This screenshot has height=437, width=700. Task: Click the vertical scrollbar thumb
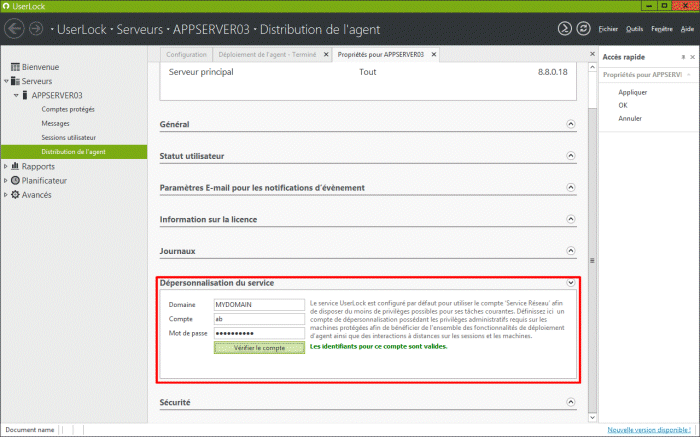point(592,261)
